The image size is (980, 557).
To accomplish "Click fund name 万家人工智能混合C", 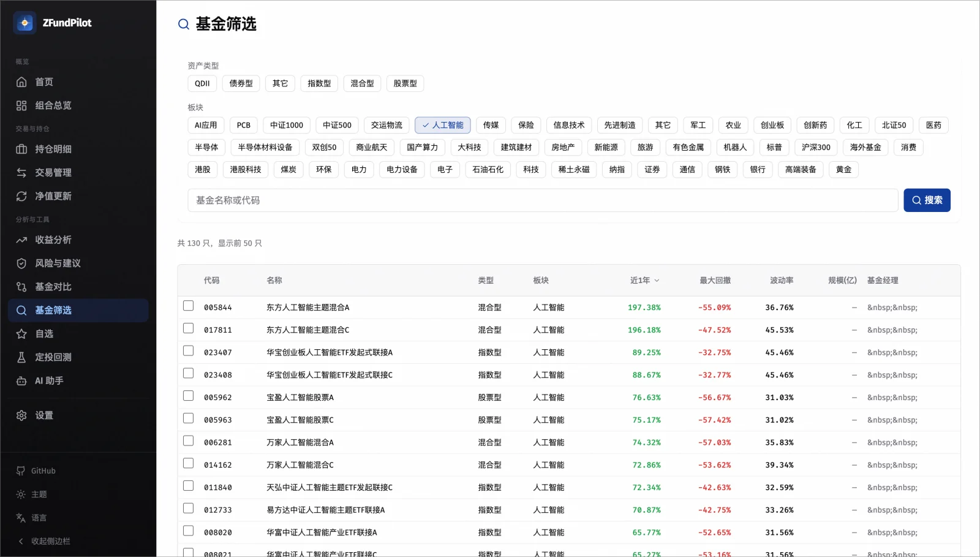I will tap(300, 465).
